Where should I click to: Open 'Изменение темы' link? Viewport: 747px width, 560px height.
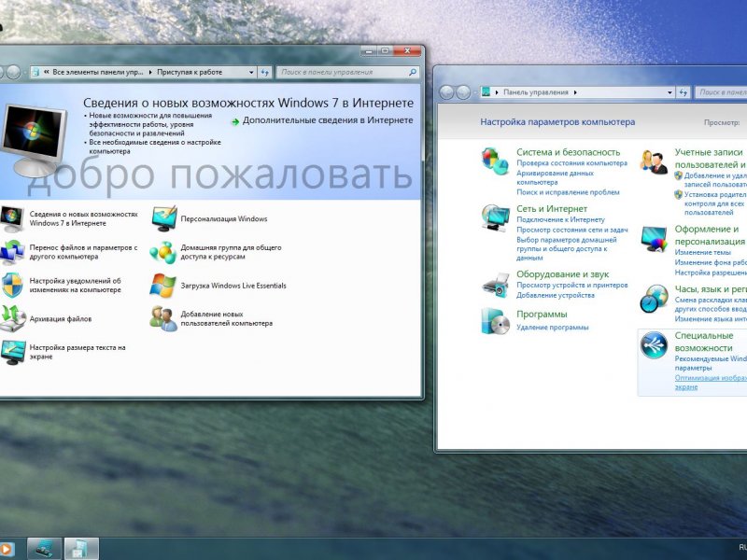[703, 252]
